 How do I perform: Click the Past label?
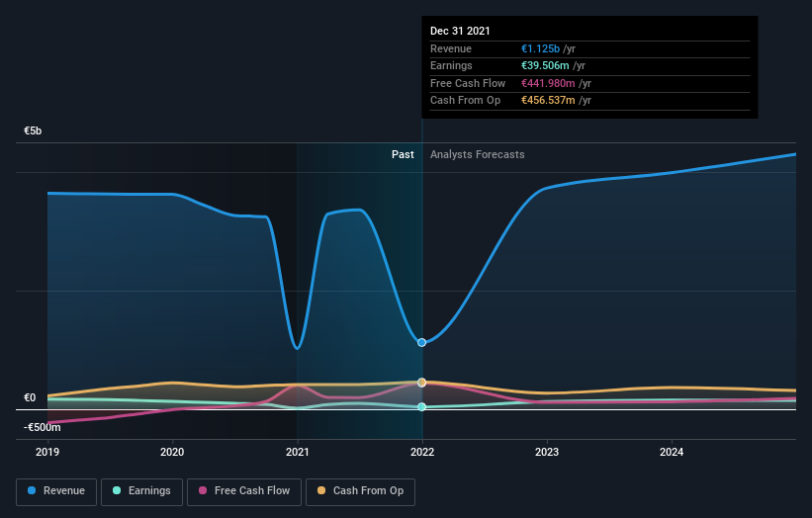point(403,155)
